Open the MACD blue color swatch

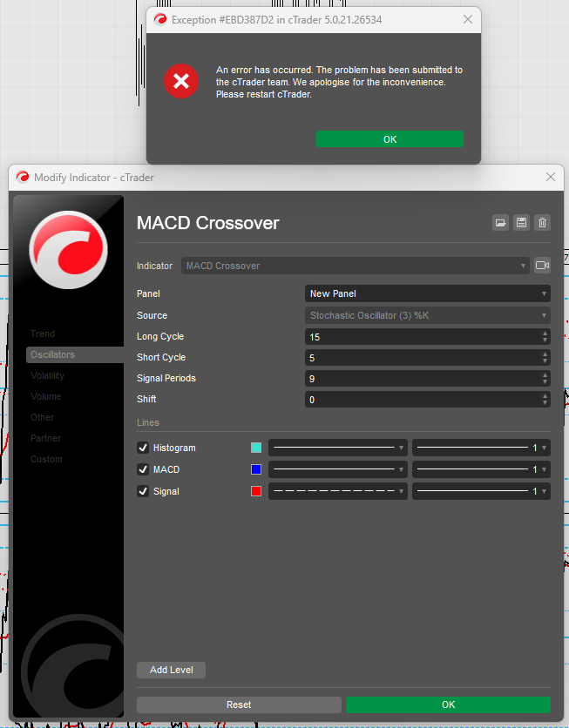tap(256, 469)
